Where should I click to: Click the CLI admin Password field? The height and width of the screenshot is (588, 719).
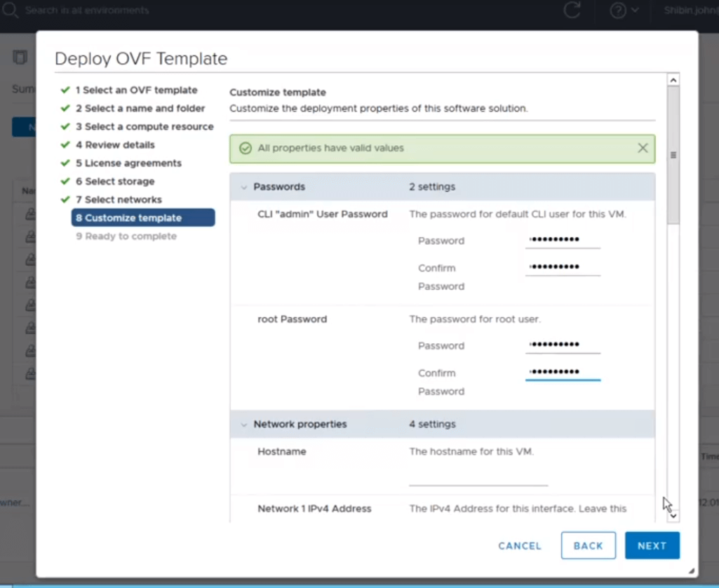[563, 240]
